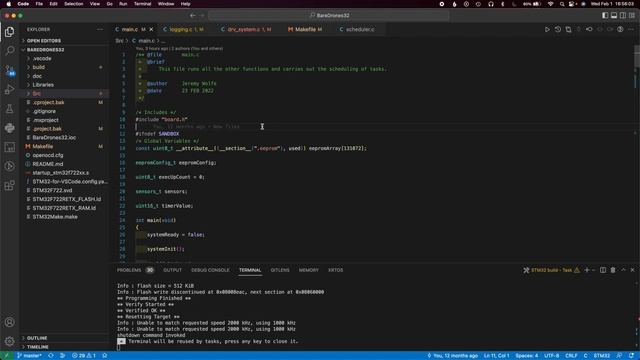Click Ln 11, Col 1 cursor position
This screenshot has width=640, height=360.
coord(497,356)
